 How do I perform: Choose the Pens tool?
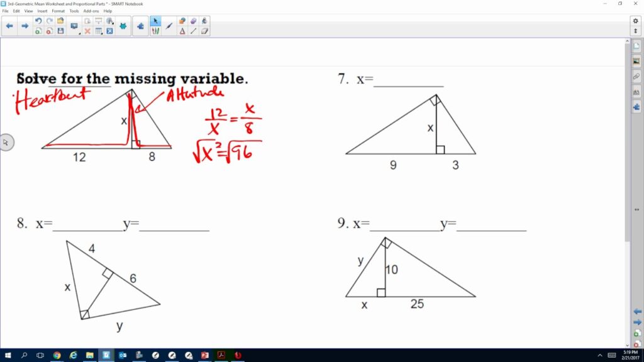pos(155,31)
